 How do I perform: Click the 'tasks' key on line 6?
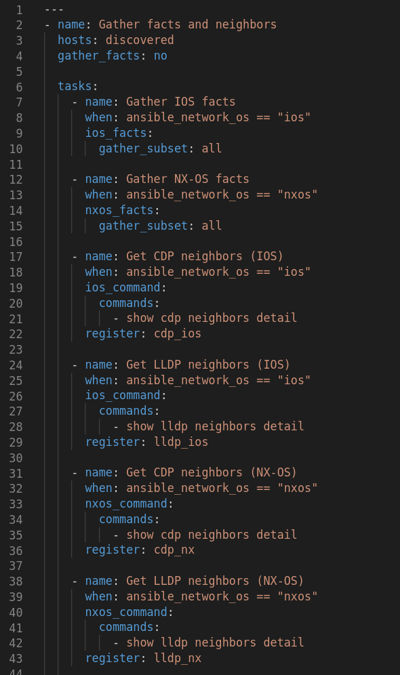pos(74,86)
